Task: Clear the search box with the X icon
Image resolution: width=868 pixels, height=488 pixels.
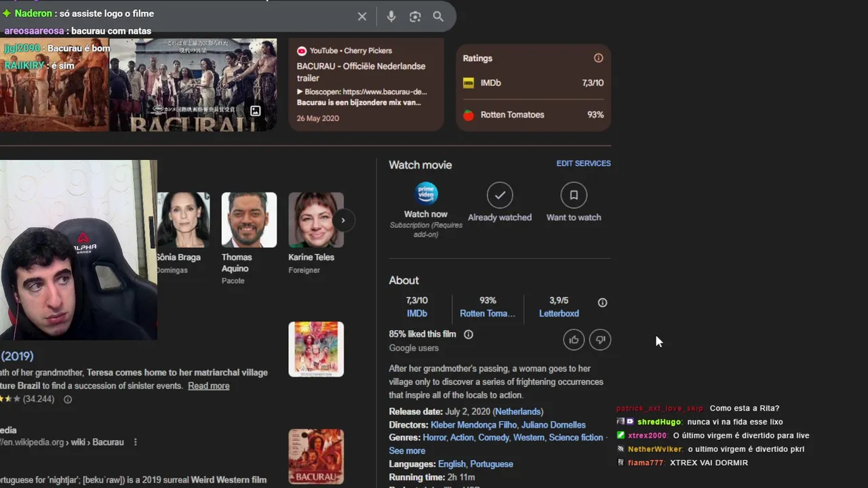Action: point(362,16)
